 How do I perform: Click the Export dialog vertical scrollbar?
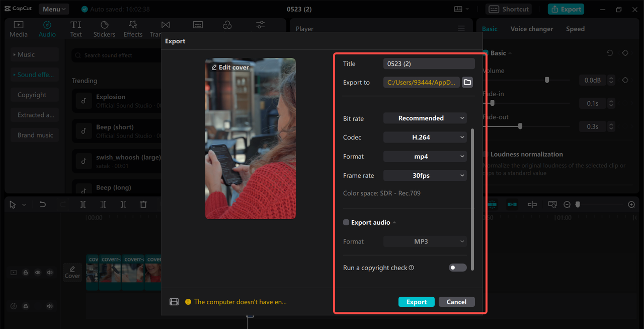[x=472, y=200]
